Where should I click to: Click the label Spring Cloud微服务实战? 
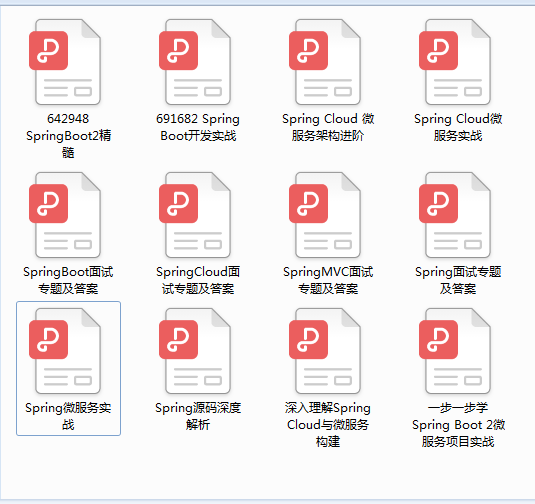click(458, 127)
